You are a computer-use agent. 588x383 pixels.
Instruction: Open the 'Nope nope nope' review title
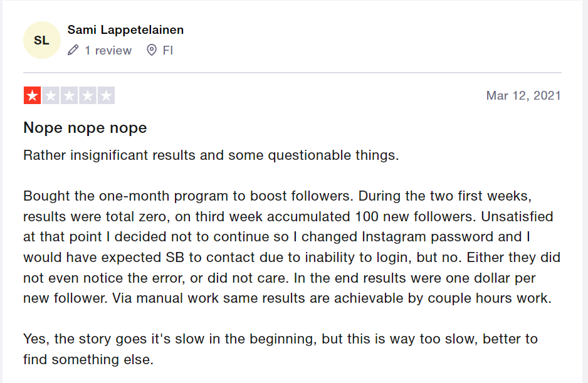[85, 128]
